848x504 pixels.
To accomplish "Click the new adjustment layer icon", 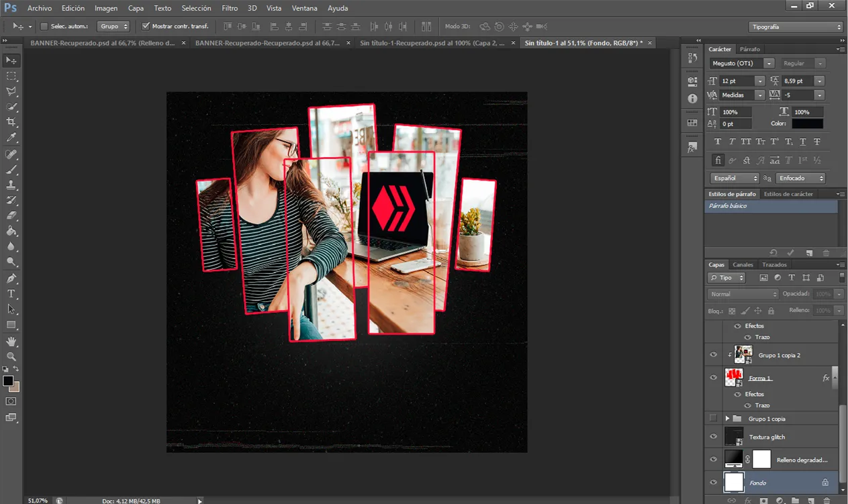I will (x=780, y=501).
